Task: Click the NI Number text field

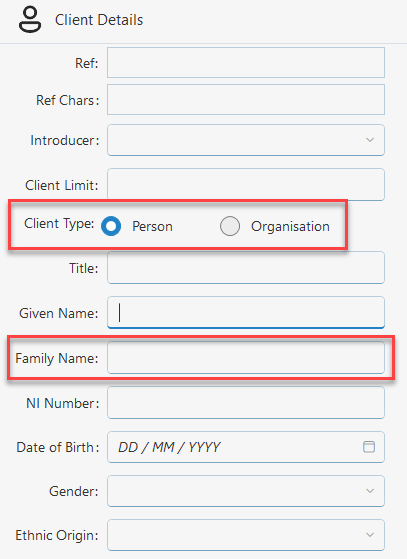Action: [x=246, y=402]
